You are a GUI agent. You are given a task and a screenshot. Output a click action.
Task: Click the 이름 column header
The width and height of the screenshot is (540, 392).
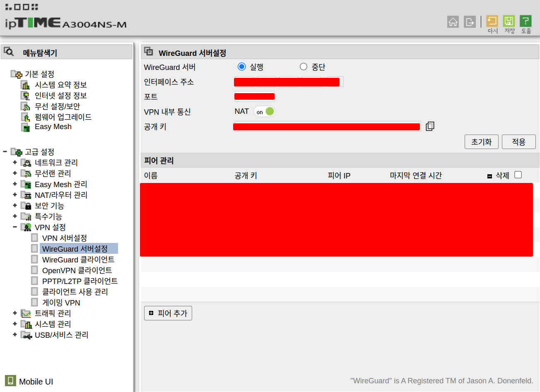pyautogui.click(x=151, y=176)
